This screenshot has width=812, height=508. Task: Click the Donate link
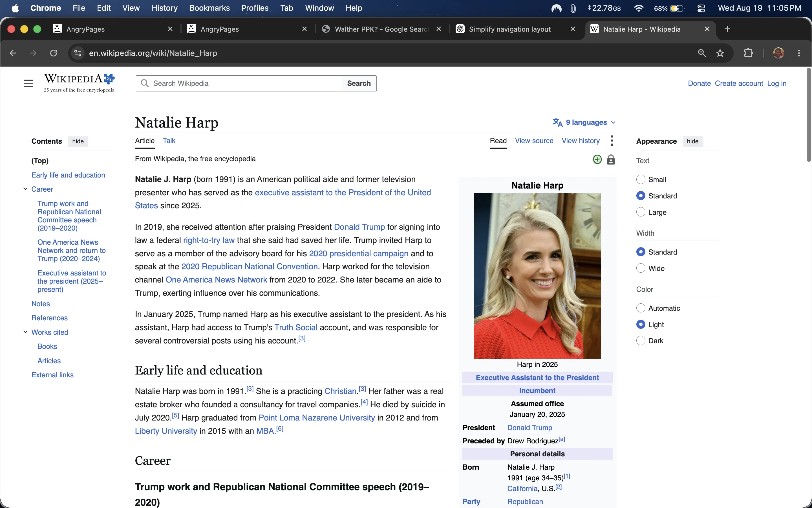coord(699,83)
